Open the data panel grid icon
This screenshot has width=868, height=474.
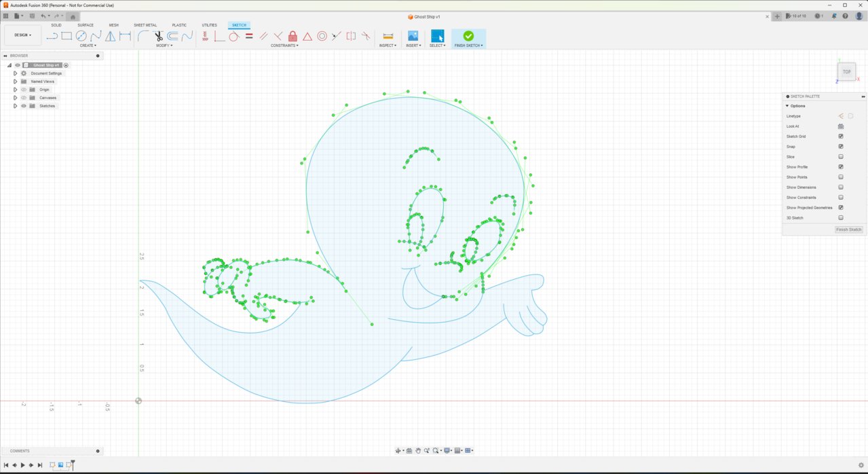coord(6,16)
